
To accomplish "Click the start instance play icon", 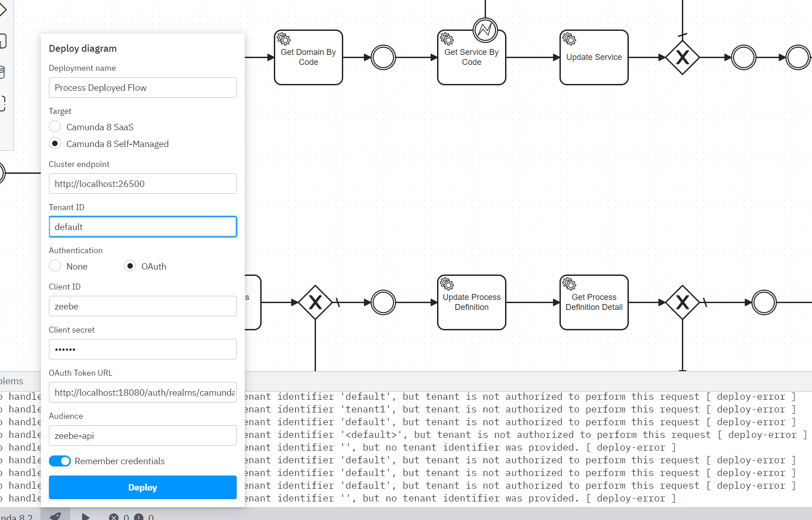I will (85, 516).
